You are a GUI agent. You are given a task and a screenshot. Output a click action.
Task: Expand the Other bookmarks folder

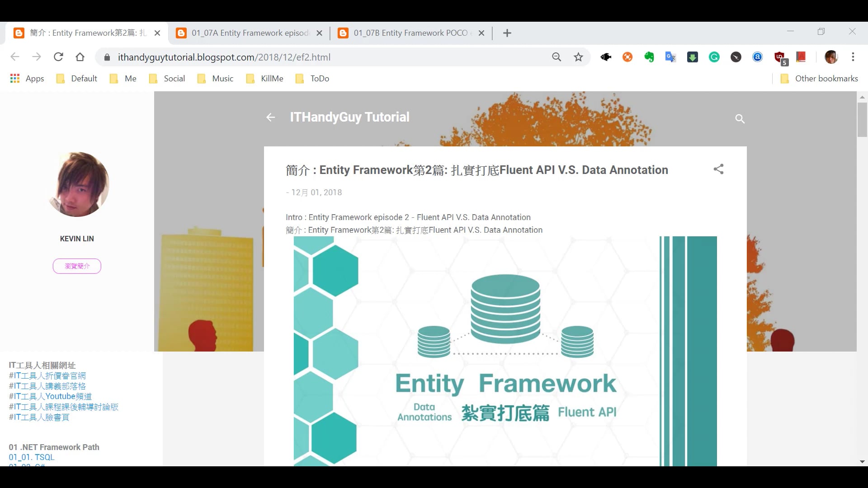click(x=819, y=78)
